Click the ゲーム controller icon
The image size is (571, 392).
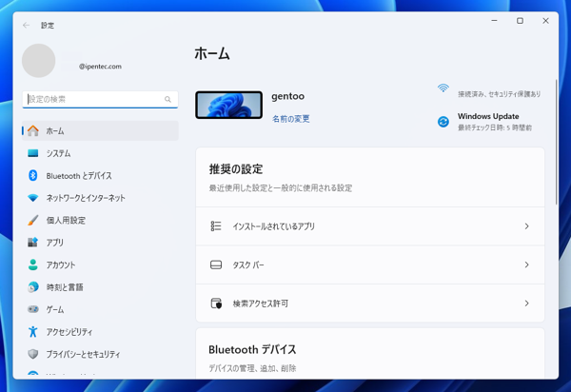(33, 309)
